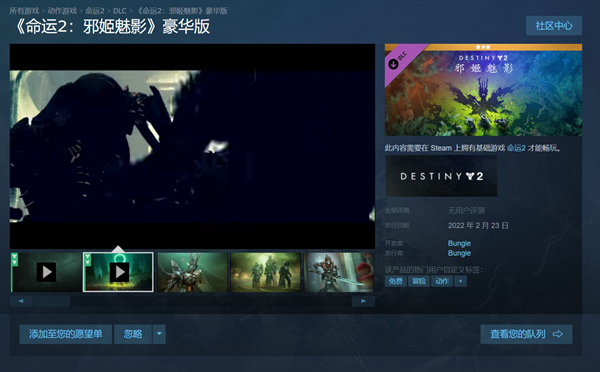Open the 动作游戏 breadcrumb link

[62, 11]
